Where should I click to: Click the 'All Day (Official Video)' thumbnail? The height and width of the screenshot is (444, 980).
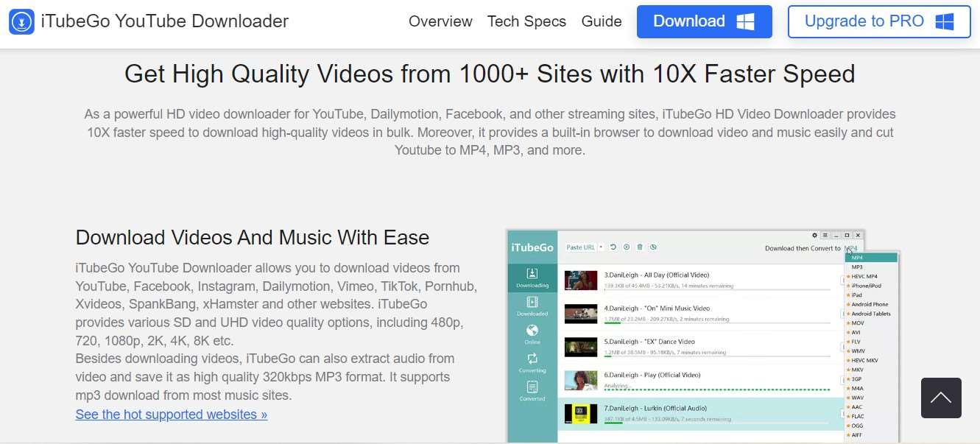[581, 281]
